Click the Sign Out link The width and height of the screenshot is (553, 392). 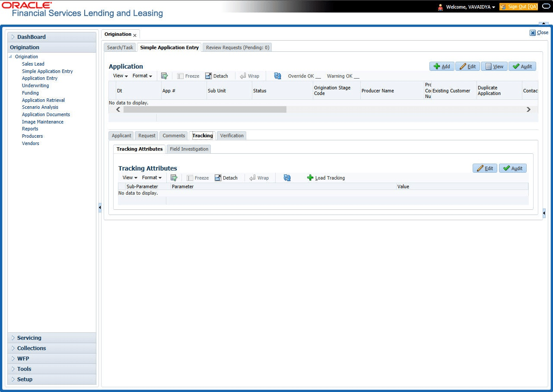tap(518, 7)
